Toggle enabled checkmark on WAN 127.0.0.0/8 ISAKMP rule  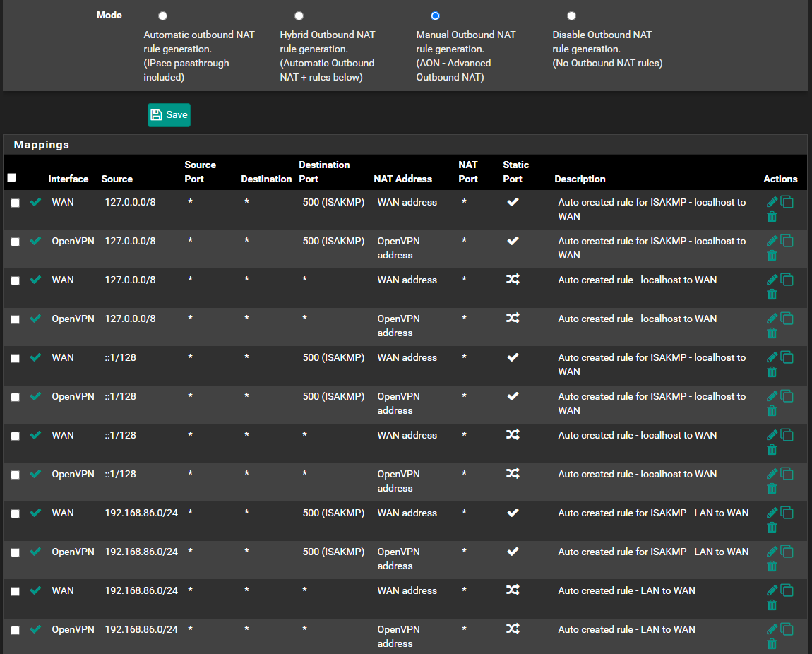point(36,202)
